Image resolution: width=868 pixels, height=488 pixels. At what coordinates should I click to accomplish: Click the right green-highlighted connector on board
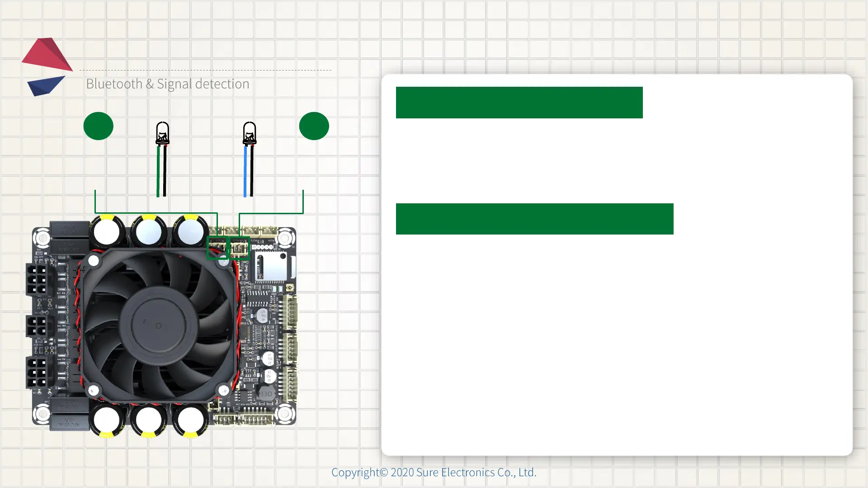tap(240, 248)
